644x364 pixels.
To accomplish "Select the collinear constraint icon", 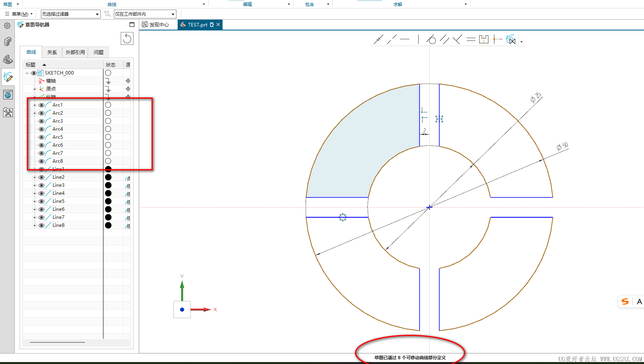I will click(392, 39).
